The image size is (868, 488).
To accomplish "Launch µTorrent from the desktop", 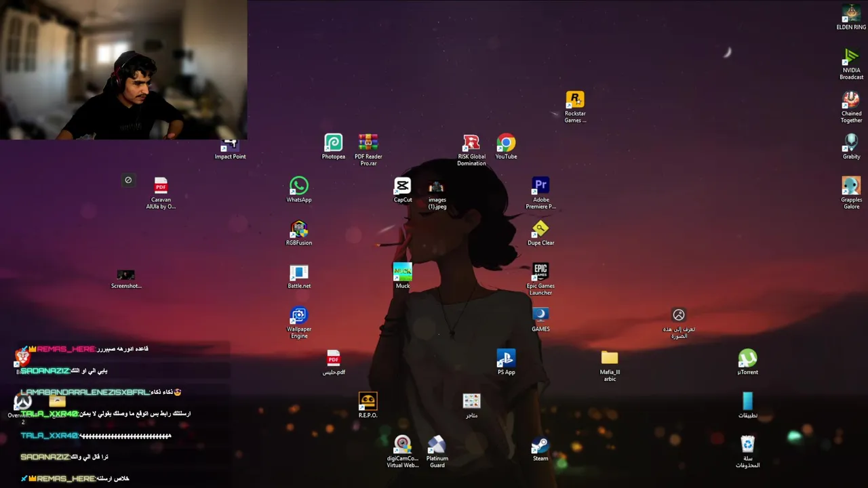I will click(747, 362).
